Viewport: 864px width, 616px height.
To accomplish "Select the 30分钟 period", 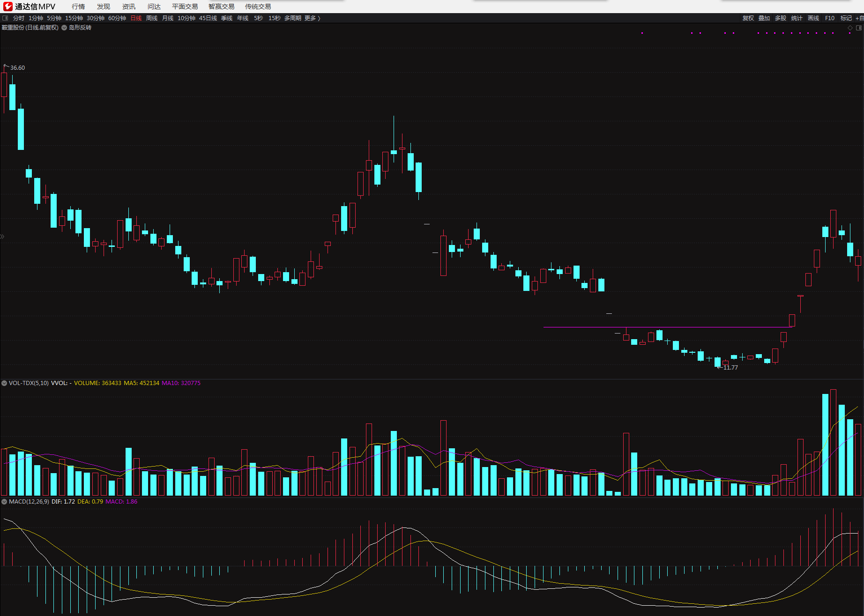I will 96,18.
